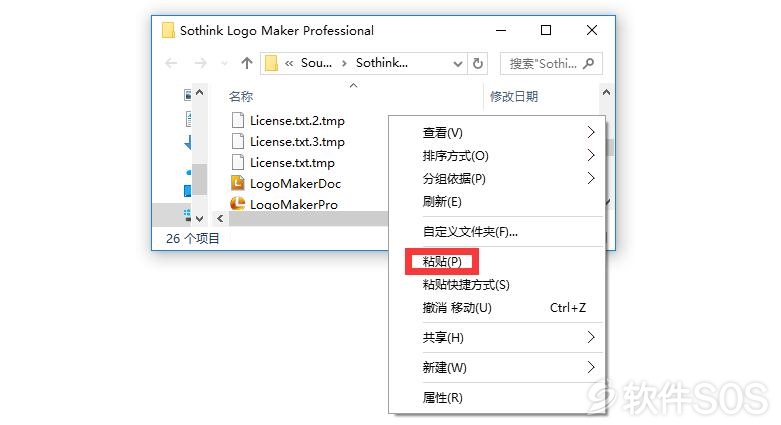The image size is (781, 425).
Task: Go up one folder level
Action: coord(247,63)
